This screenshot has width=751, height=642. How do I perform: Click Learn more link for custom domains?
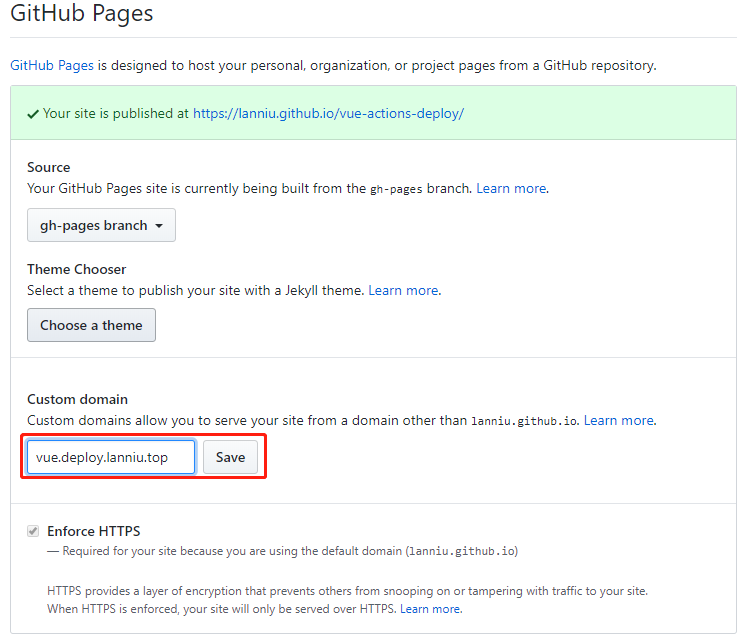click(x=619, y=420)
